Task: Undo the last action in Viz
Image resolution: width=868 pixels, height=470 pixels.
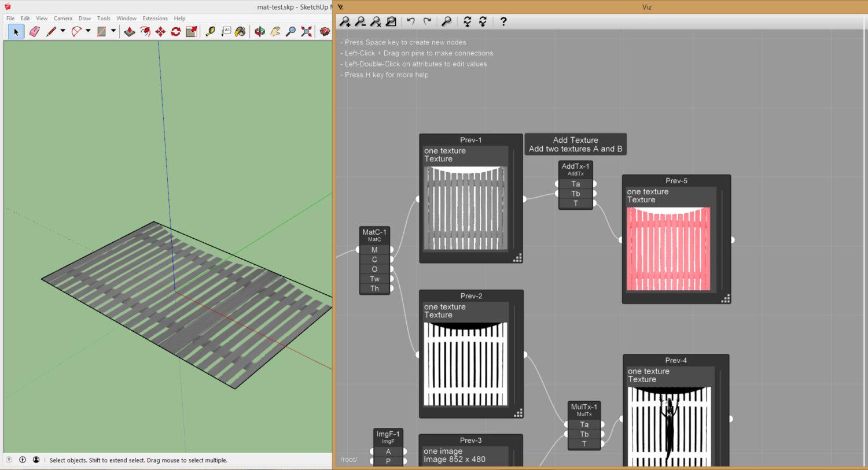Action: tap(411, 21)
